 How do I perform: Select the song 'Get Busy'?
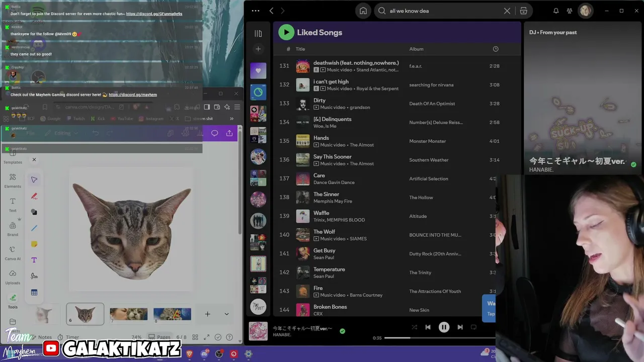coord(324,250)
